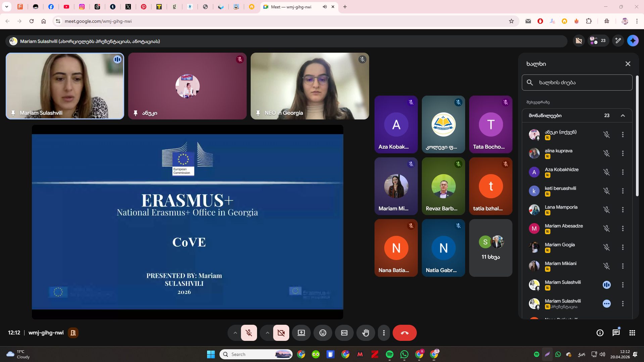
Task: Mute alina kuprava in people list
Action: pyautogui.click(x=606, y=153)
